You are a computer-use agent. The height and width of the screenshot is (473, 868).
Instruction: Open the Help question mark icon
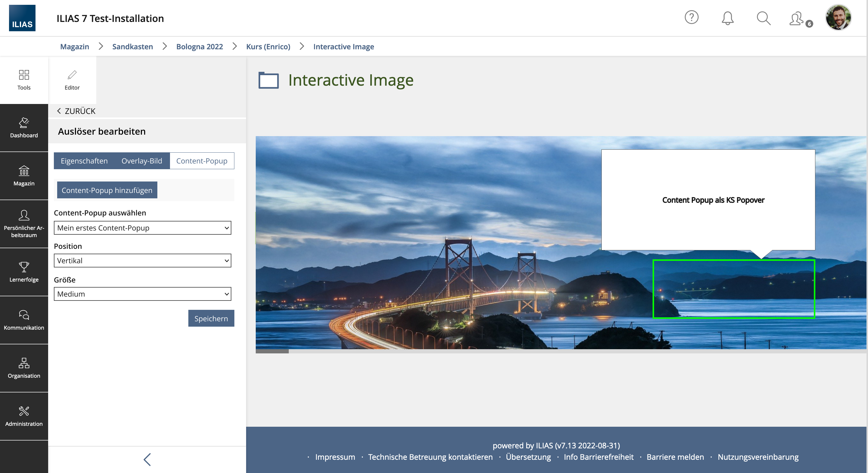(691, 17)
